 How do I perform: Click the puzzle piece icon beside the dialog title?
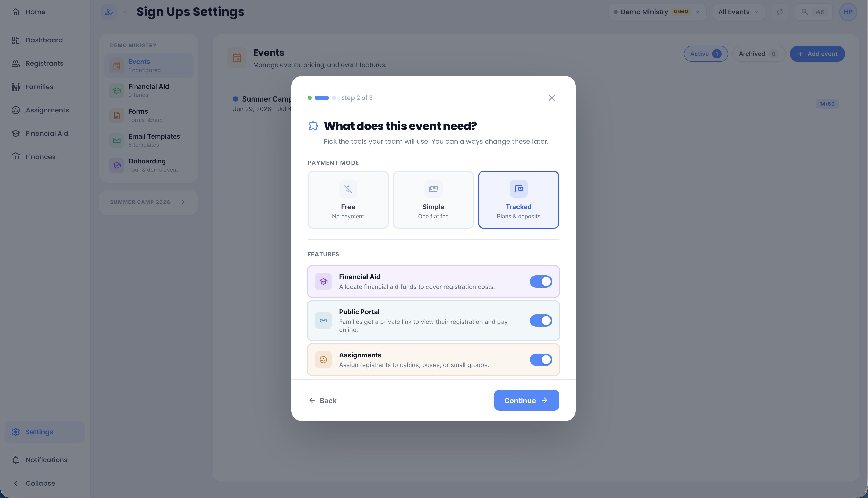point(313,126)
